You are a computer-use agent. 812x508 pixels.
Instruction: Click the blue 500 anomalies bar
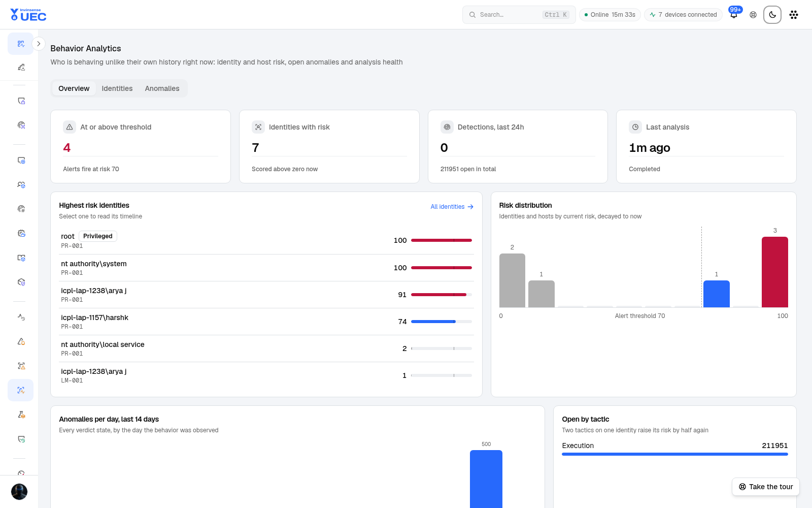click(x=486, y=479)
